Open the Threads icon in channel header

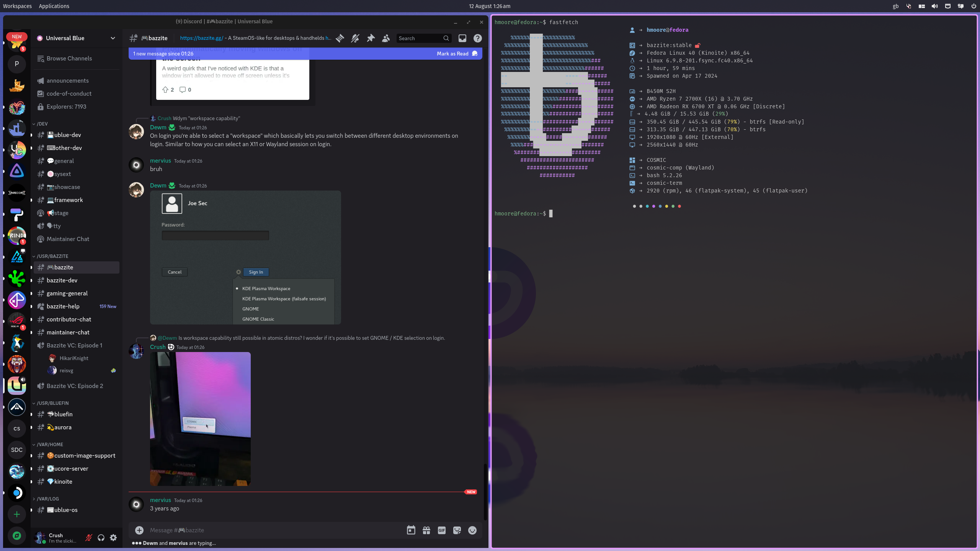(340, 38)
